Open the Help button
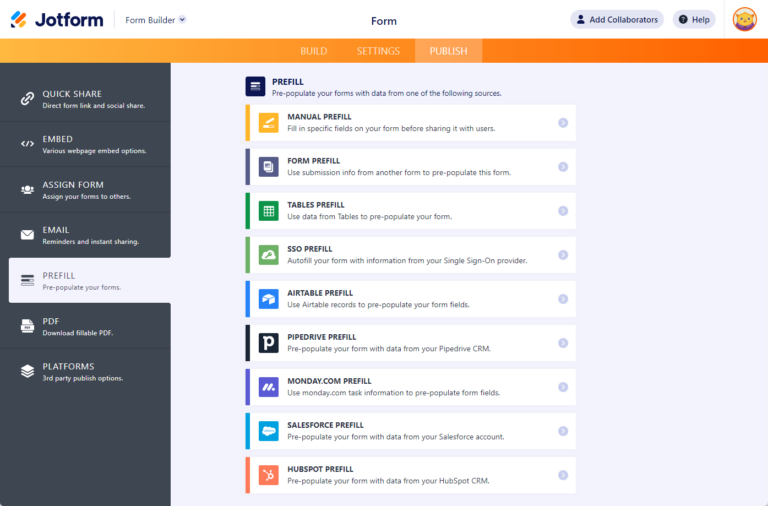 click(x=694, y=19)
